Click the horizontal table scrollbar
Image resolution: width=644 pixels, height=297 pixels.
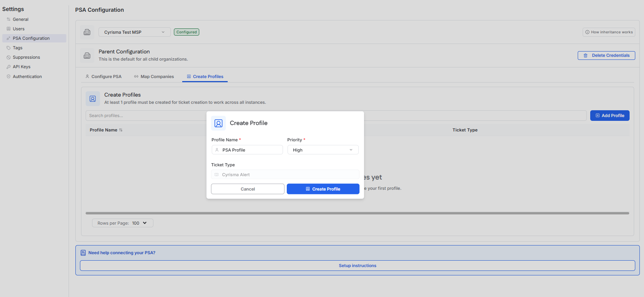point(357,213)
